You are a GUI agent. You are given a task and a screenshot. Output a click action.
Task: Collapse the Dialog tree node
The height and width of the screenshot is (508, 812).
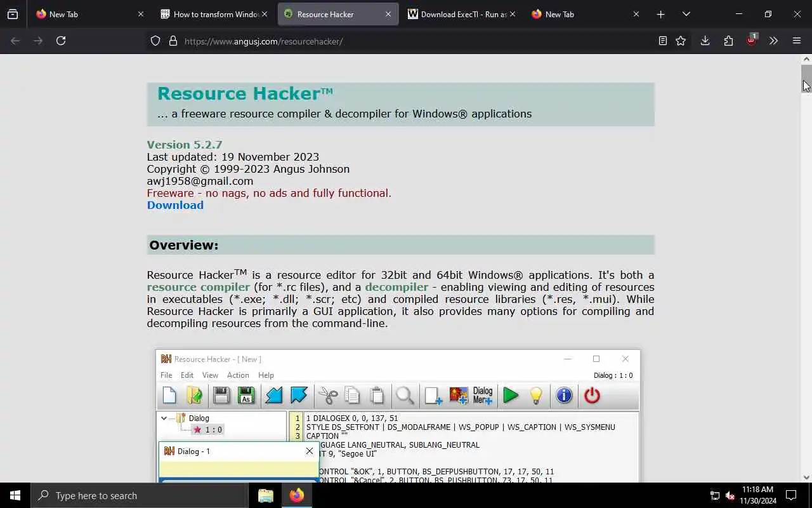(x=164, y=418)
